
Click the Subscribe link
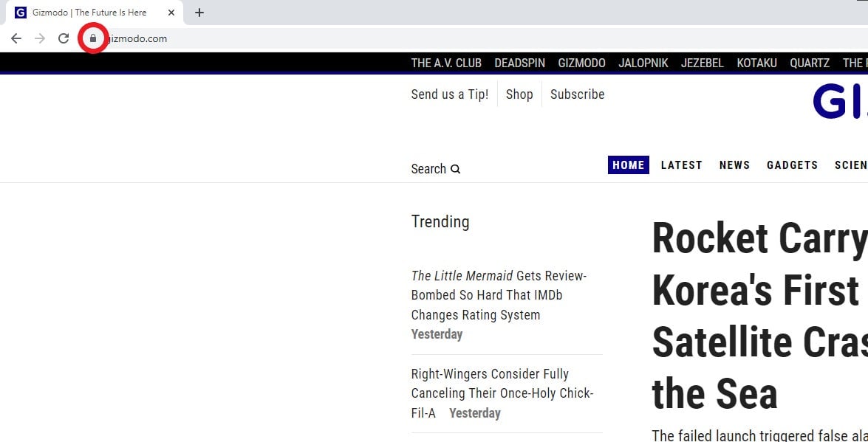pos(577,94)
